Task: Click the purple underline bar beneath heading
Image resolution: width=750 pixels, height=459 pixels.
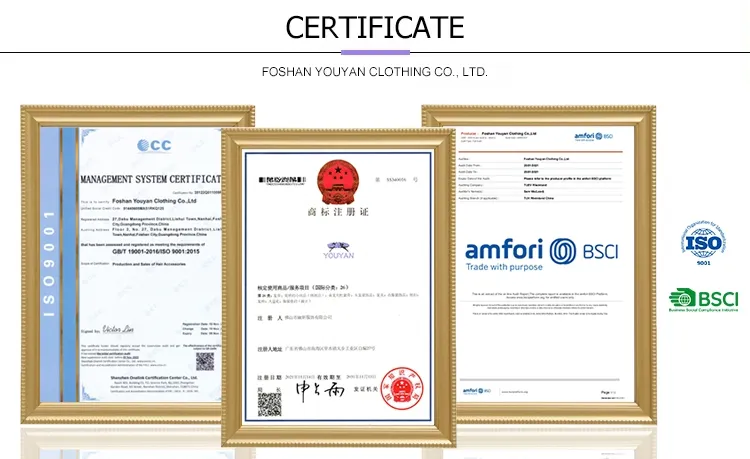Action: (375, 52)
